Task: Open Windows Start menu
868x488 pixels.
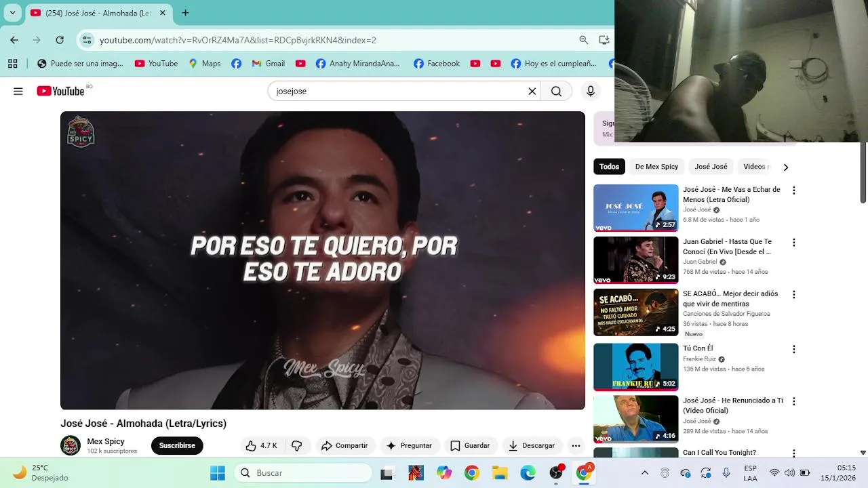Action: pyautogui.click(x=218, y=472)
